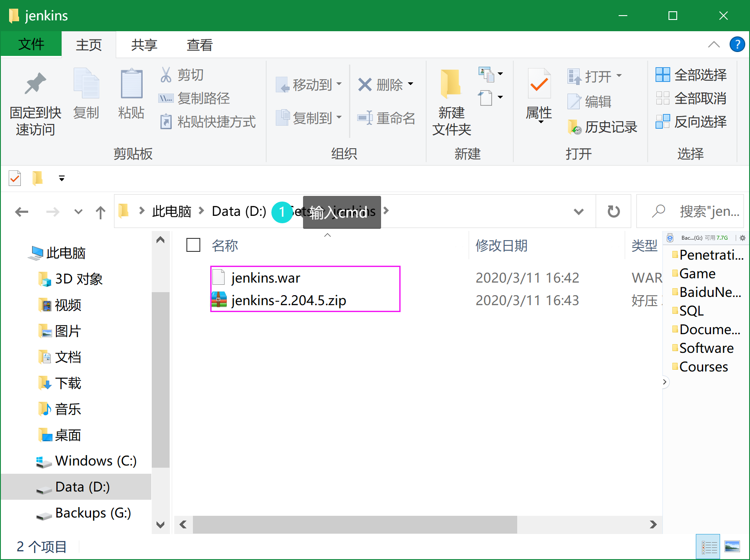Image resolution: width=750 pixels, height=560 pixels.
Task: Sort by the Name column header
Action: pos(225,245)
